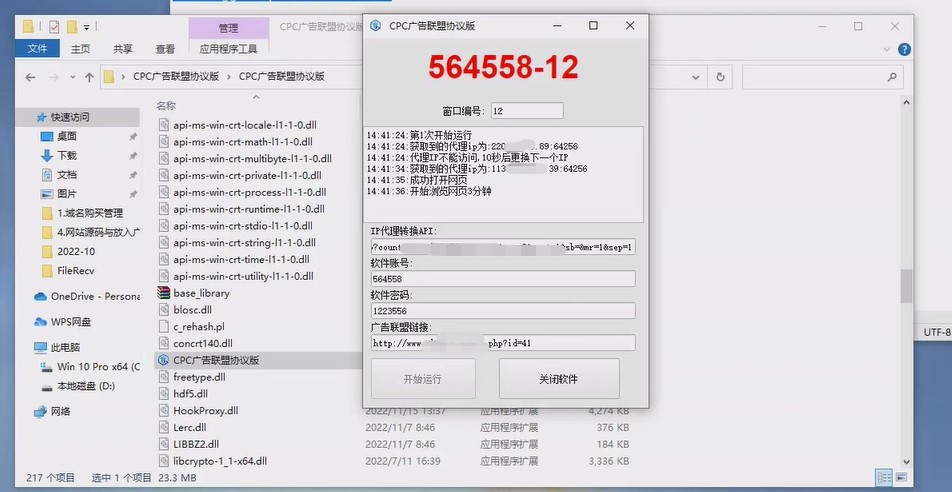Viewport: 952px width, 492px height.
Task: Select 快速访问 in navigation pane
Action: [x=70, y=117]
